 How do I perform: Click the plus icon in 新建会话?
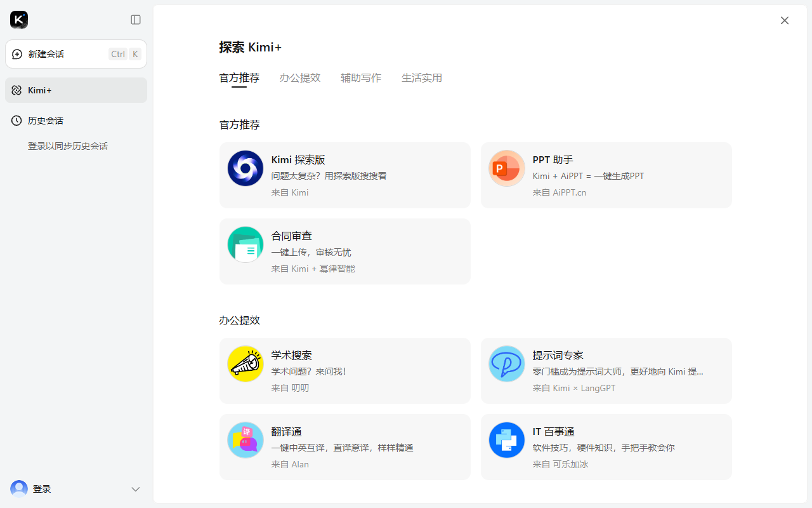pyautogui.click(x=17, y=54)
